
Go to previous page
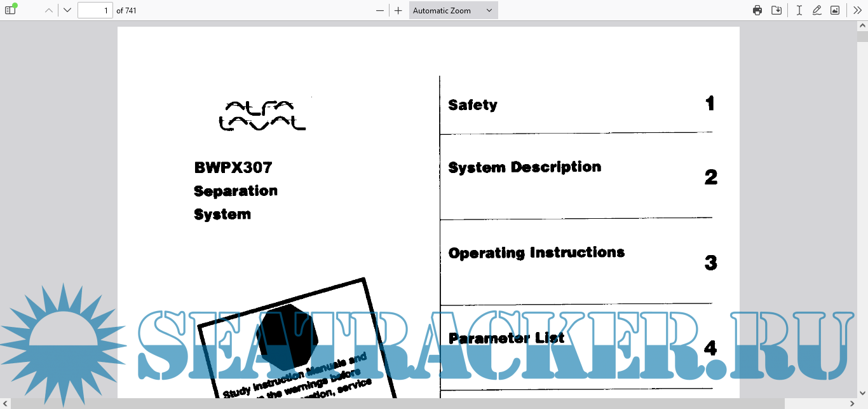tap(49, 10)
